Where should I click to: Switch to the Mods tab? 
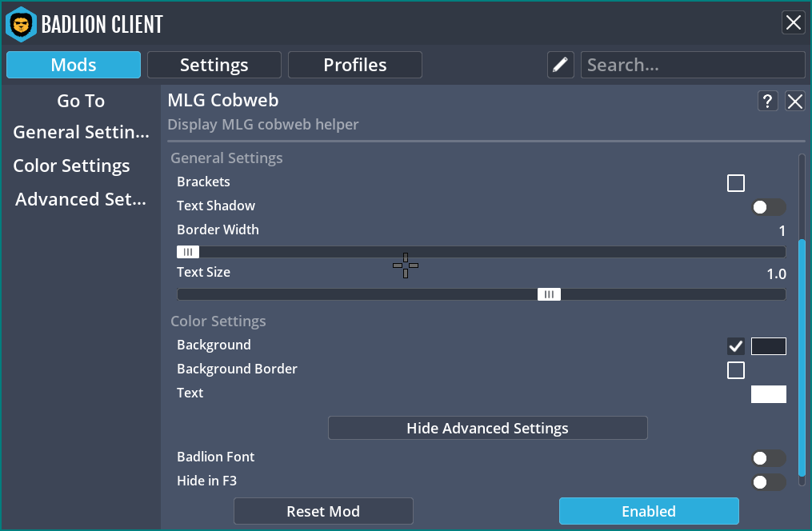[74, 65]
